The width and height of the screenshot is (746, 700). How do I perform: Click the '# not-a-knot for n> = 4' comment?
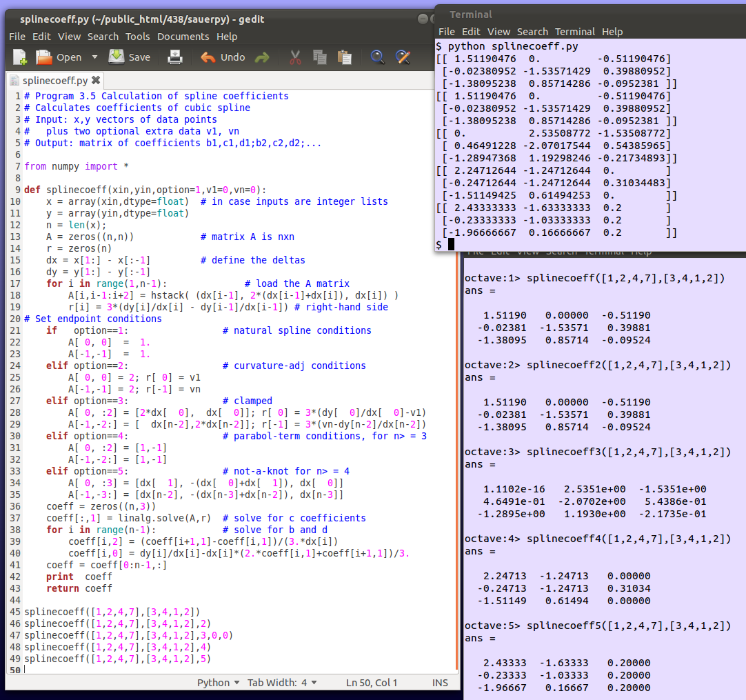[x=286, y=472]
